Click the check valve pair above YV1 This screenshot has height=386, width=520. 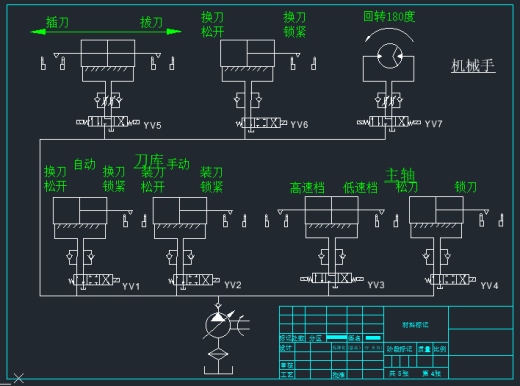[80, 257]
